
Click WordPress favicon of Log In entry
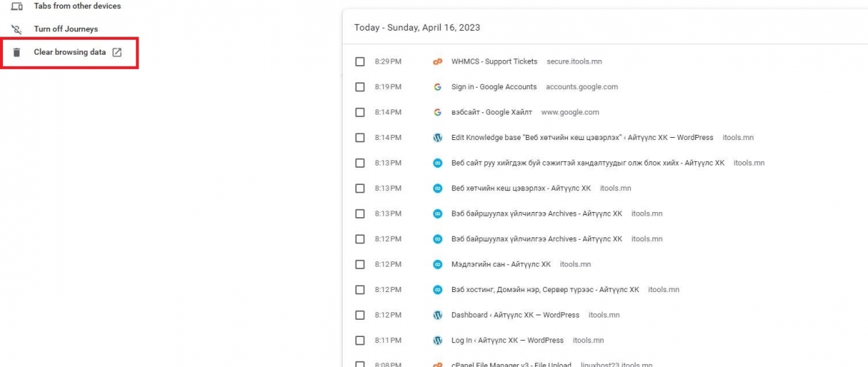437,340
